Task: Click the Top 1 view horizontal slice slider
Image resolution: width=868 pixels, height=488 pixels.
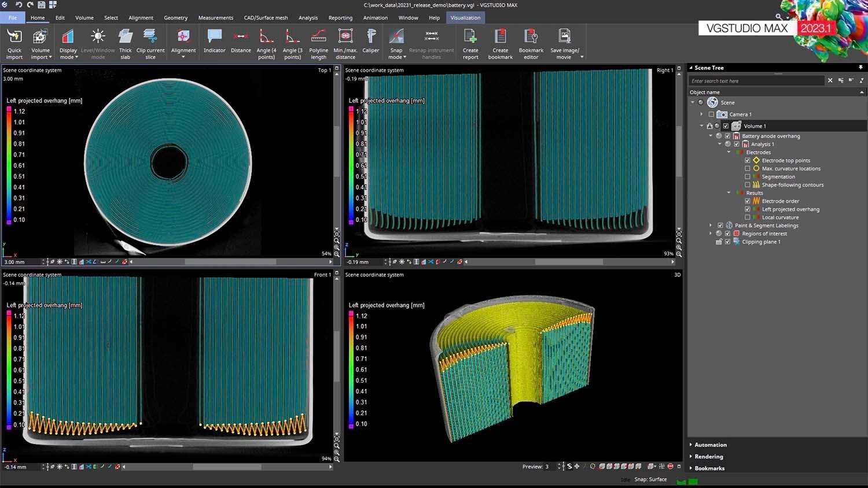Action: tap(231, 262)
